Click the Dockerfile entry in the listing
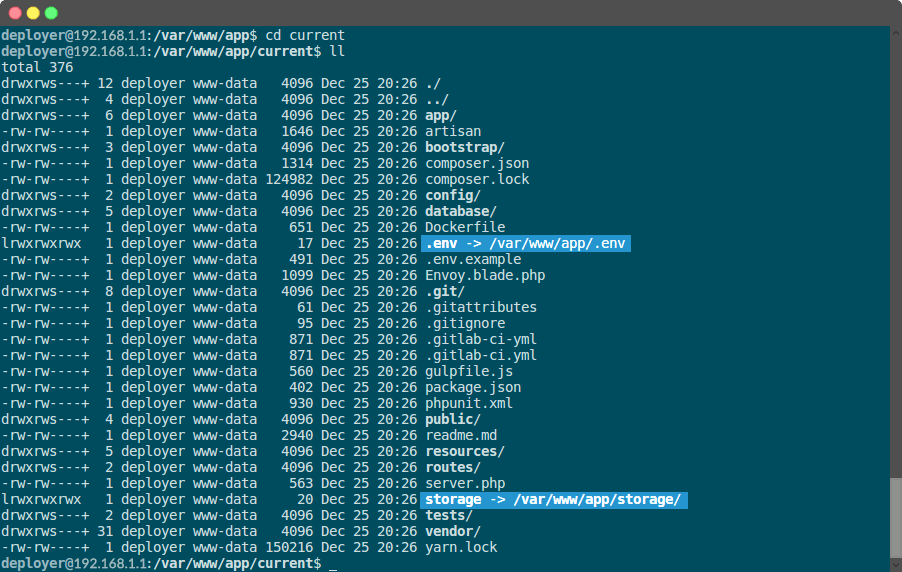Screen dimensions: 902x572 click(465, 227)
